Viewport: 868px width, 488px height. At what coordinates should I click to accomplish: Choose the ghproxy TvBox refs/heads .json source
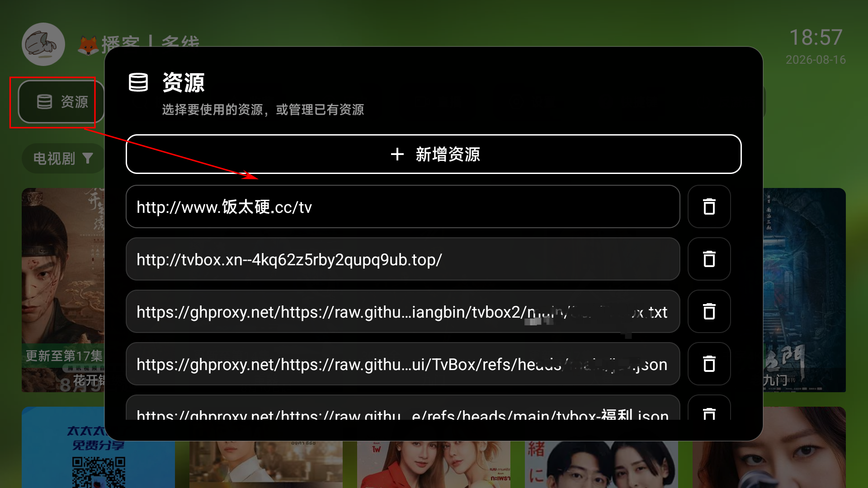pos(403,364)
